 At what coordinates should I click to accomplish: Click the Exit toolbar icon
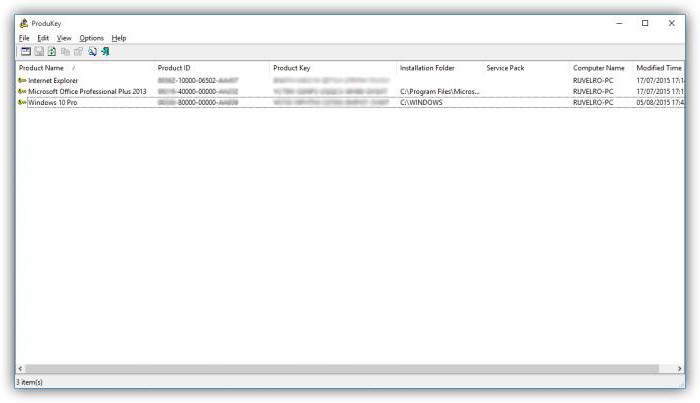click(105, 51)
